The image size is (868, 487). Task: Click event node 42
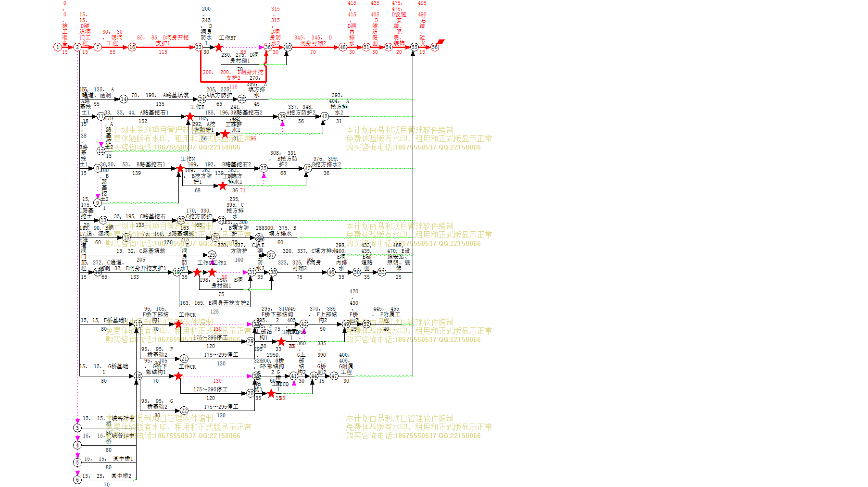[x=304, y=324]
